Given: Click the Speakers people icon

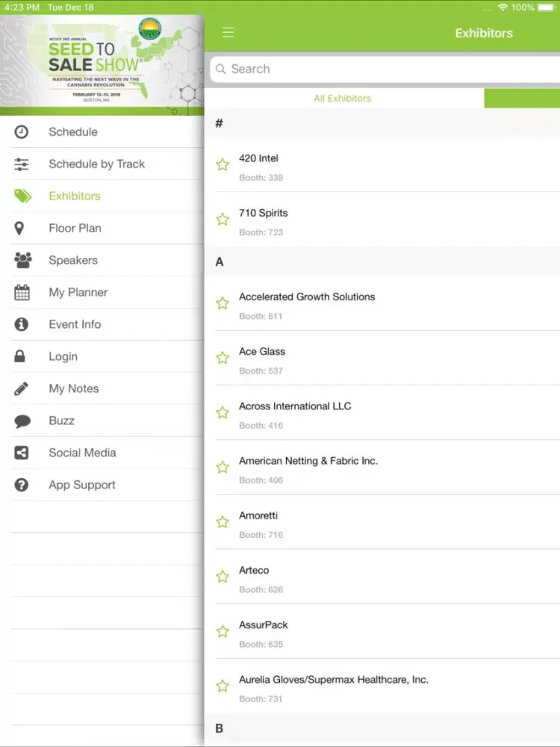Looking at the screenshot, I should (22, 260).
